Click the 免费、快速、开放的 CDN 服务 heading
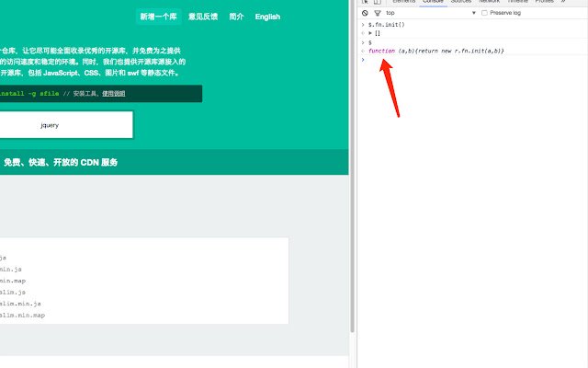This screenshot has width=588, height=368. pos(61,162)
